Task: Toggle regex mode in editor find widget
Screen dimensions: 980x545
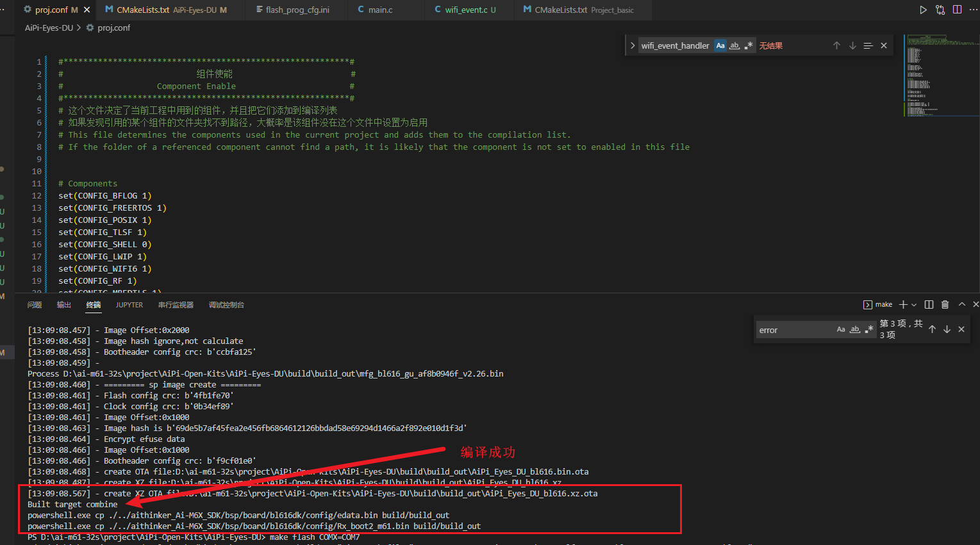Action: pos(748,45)
